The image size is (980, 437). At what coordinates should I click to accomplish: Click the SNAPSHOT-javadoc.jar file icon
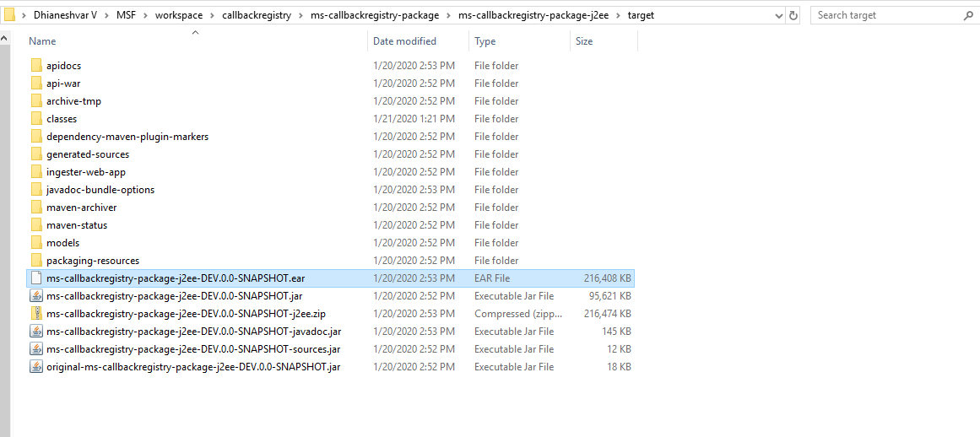pos(36,332)
